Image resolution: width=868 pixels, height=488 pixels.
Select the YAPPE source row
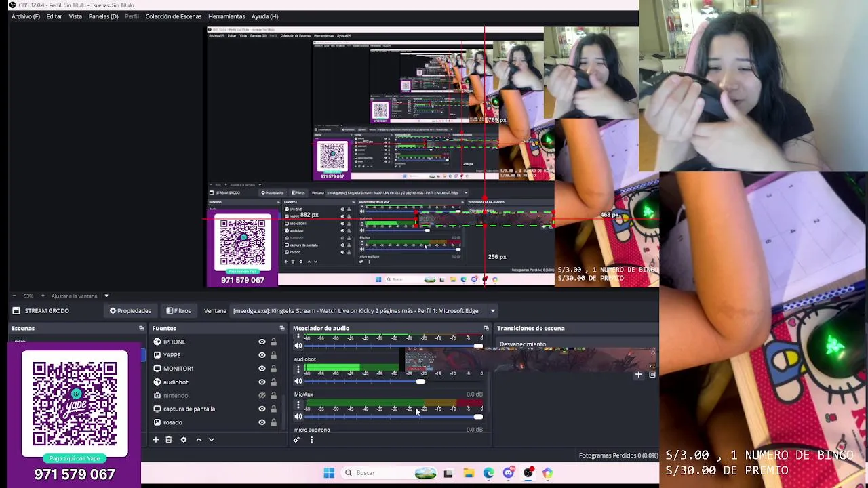[214, 355]
